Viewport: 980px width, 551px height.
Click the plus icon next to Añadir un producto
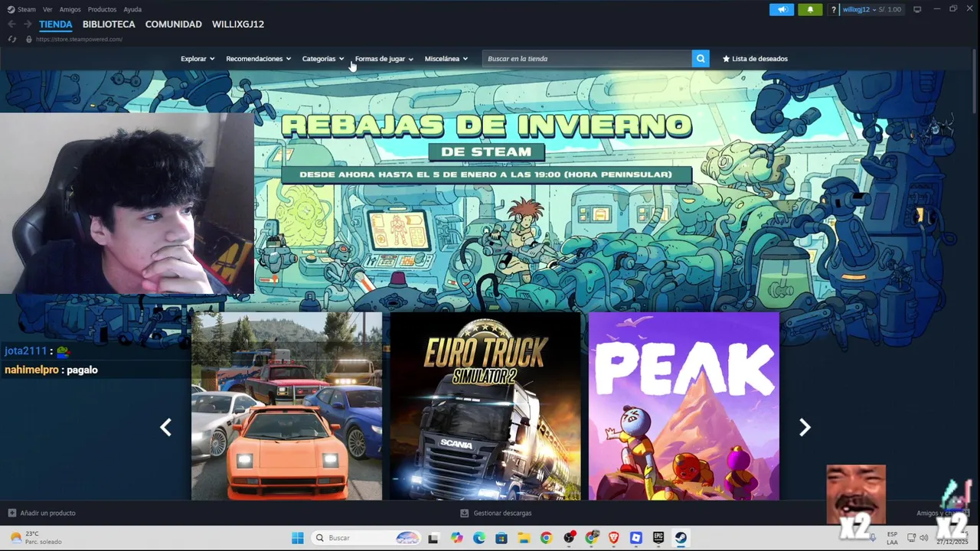point(11,513)
